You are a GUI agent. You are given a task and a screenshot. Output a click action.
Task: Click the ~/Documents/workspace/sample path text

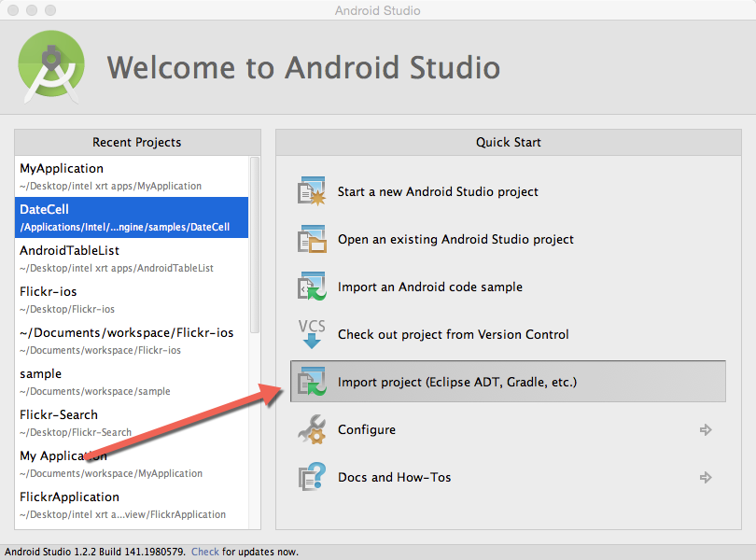coord(95,391)
